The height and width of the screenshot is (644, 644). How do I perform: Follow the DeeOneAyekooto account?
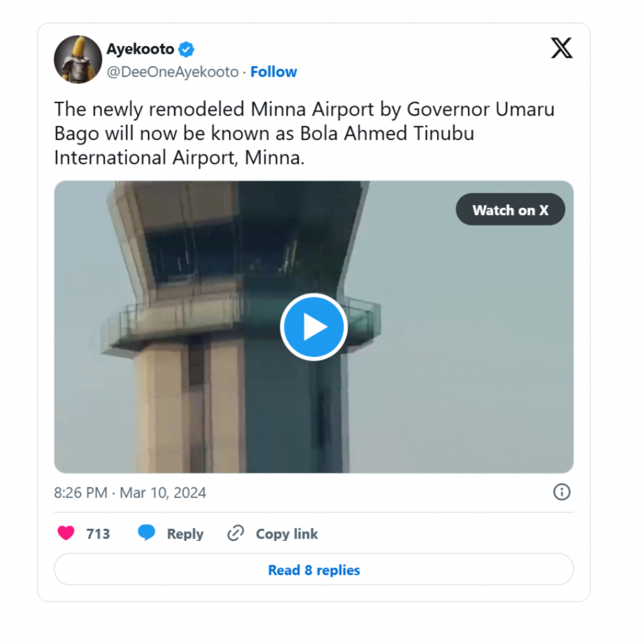274,72
